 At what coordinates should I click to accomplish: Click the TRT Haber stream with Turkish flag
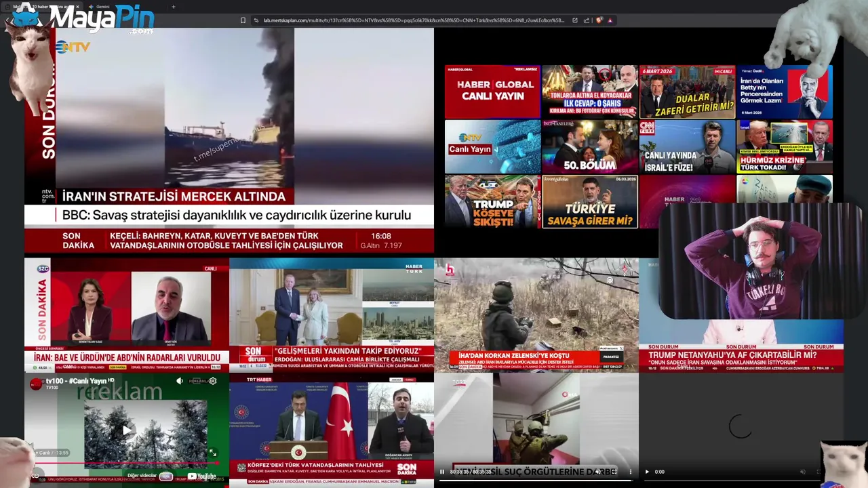(332, 430)
